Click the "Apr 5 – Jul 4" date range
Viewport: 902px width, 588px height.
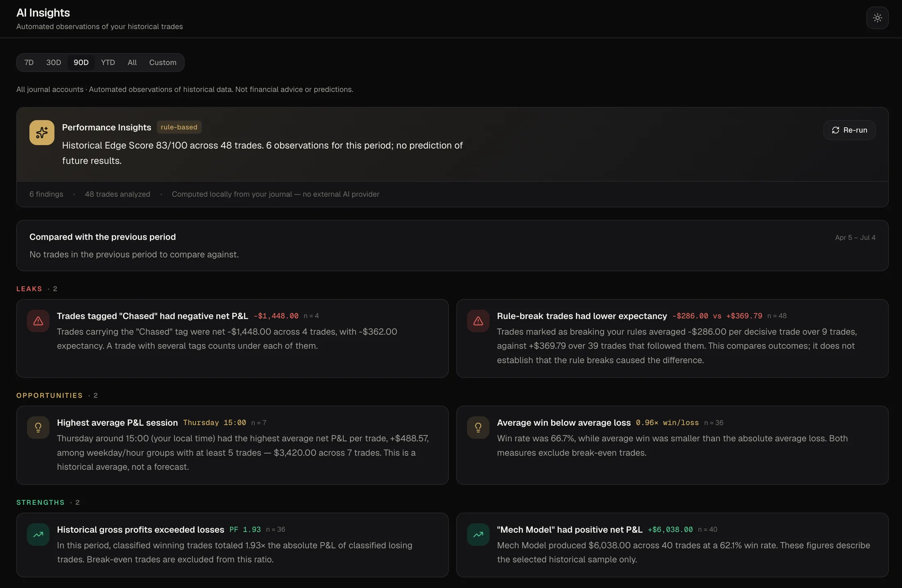coord(855,238)
